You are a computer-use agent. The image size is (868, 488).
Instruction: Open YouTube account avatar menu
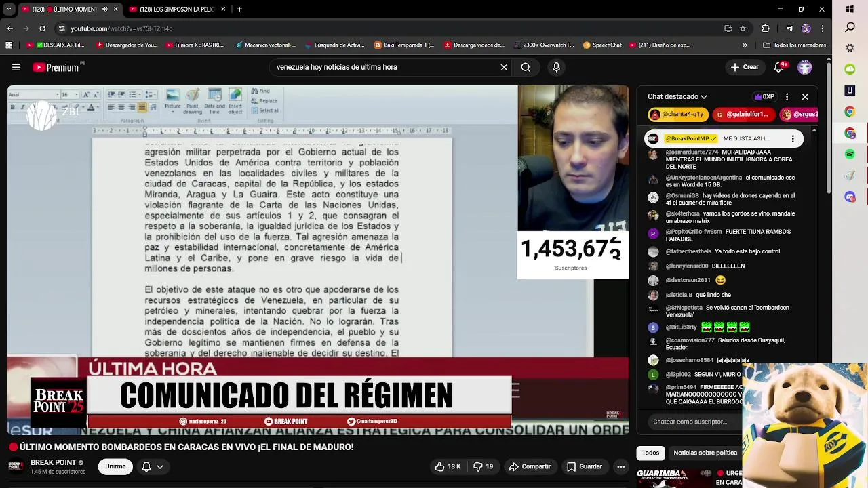(805, 67)
